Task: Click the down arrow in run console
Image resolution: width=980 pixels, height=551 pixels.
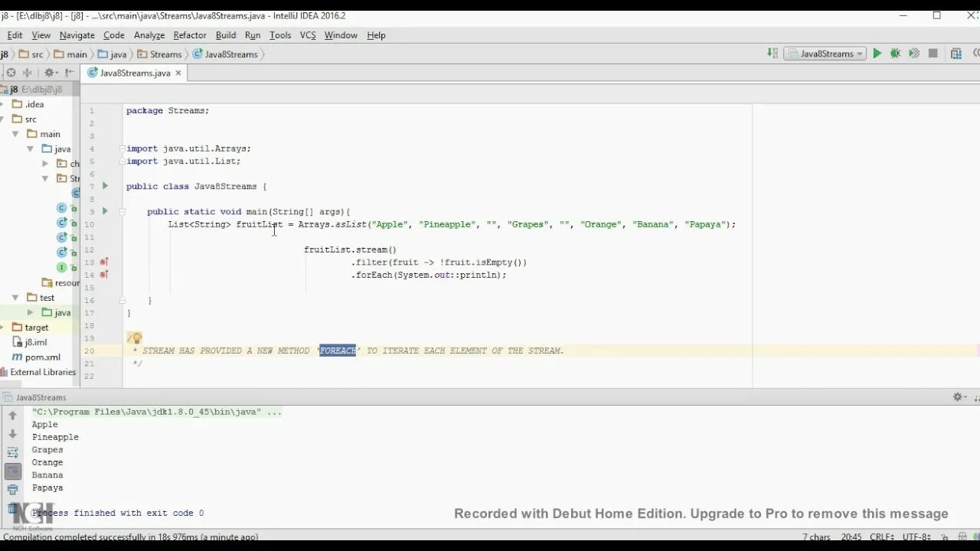Action: (x=12, y=434)
